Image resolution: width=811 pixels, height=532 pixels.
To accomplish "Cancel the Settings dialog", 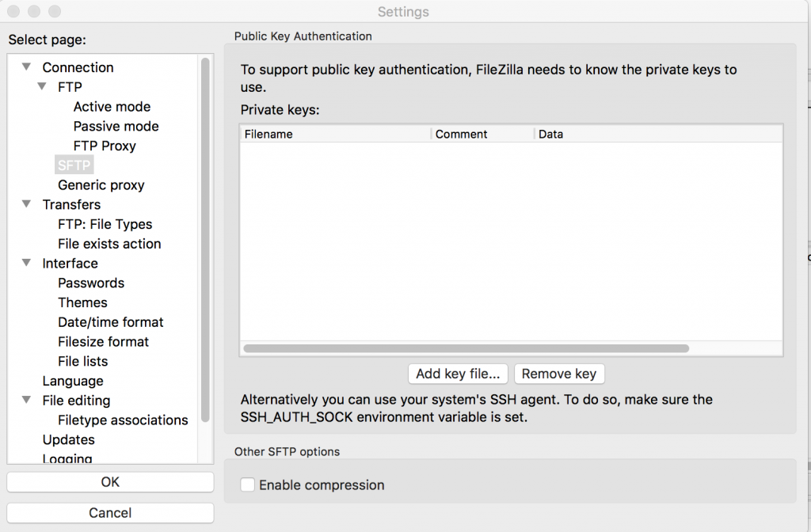I will pos(110,513).
